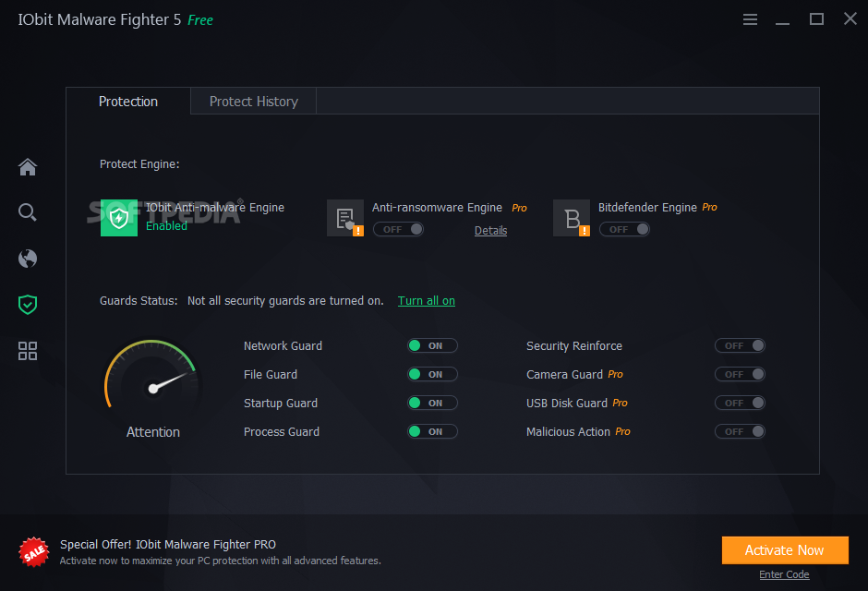
Task: Turn off Network Guard switch
Action: click(x=432, y=346)
